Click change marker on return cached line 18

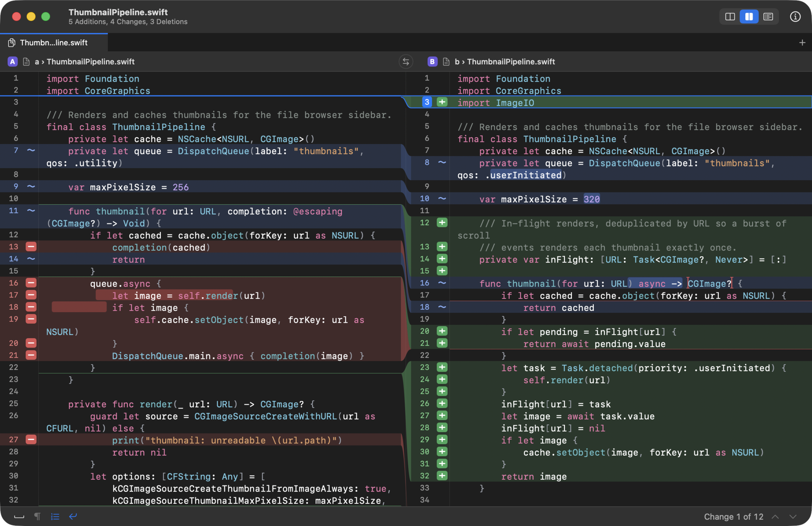click(x=442, y=307)
